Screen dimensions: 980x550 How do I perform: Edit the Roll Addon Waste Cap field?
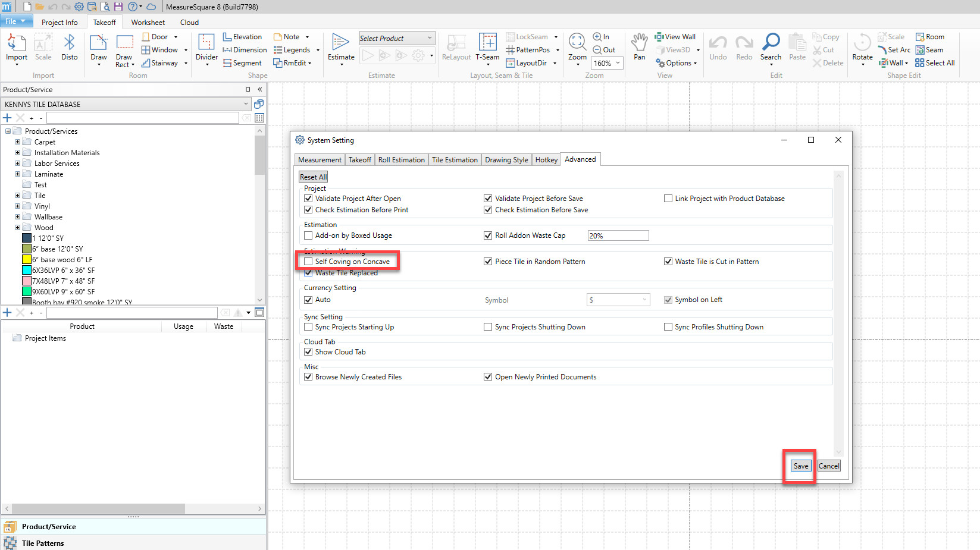click(618, 235)
